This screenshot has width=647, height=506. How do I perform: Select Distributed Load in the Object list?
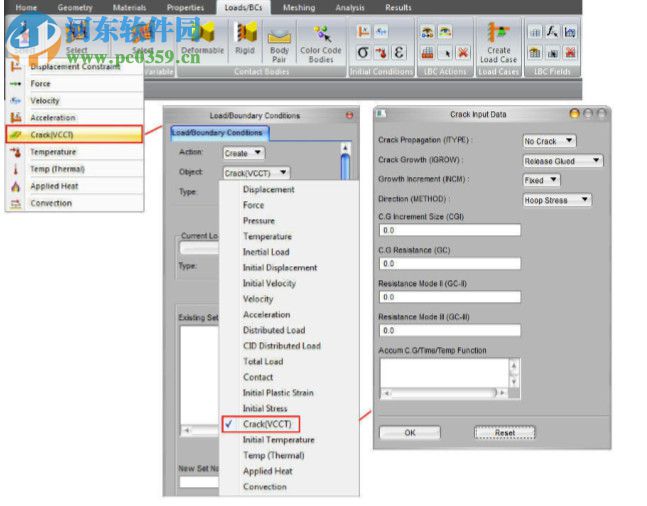click(x=274, y=330)
